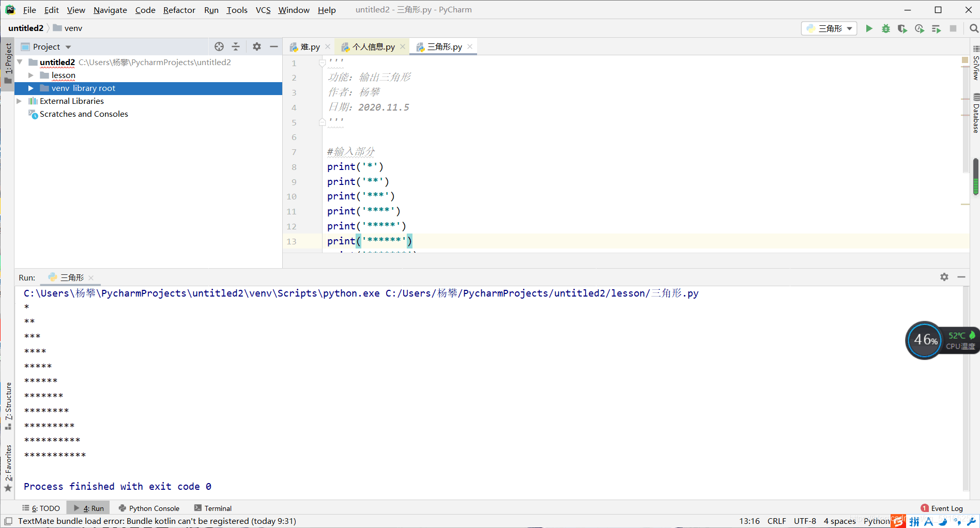Open the Window menu
The image size is (980, 528).
click(x=294, y=10)
